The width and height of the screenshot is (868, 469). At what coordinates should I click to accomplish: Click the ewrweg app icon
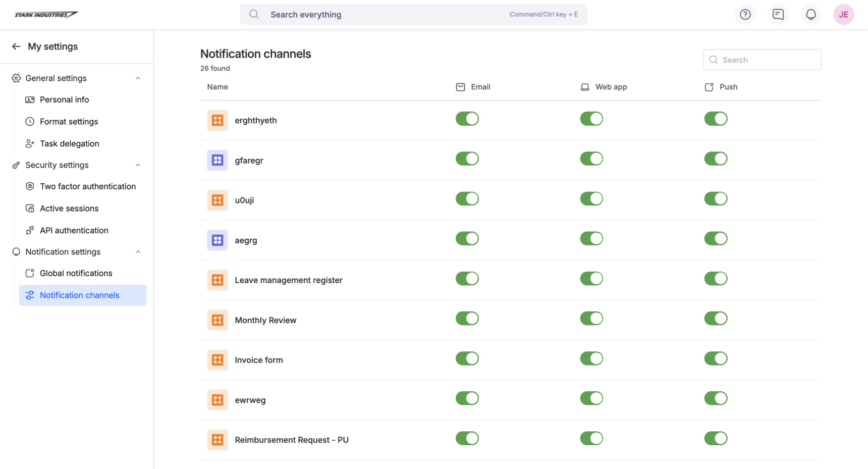point(218,400)
